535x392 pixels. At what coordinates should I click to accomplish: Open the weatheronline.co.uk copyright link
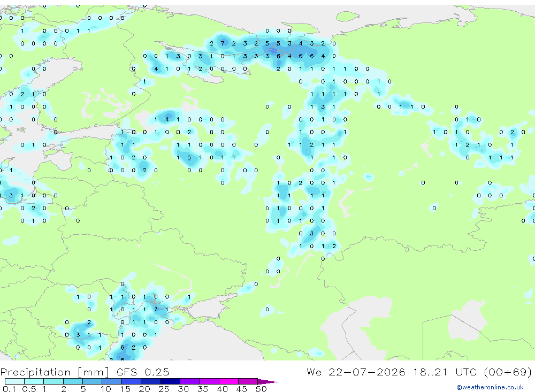(x=490, y=387)
